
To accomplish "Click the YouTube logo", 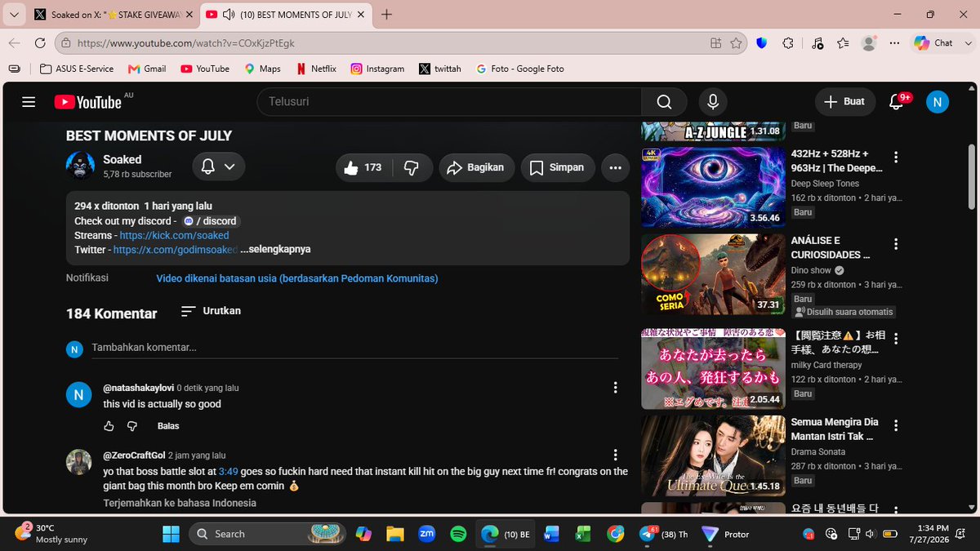I will [87, 102].
